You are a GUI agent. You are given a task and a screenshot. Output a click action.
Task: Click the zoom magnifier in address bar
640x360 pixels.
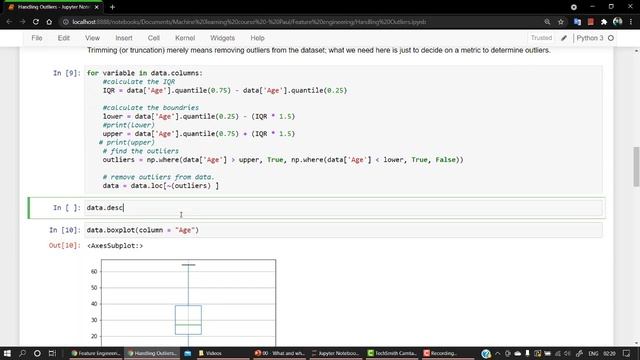pyautogui.click(x=547, y=22)
